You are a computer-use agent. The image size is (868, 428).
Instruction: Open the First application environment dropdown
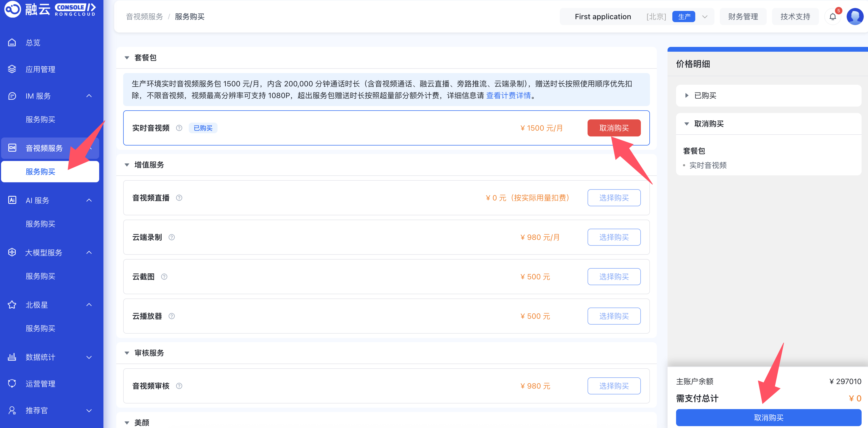[705, 17]
